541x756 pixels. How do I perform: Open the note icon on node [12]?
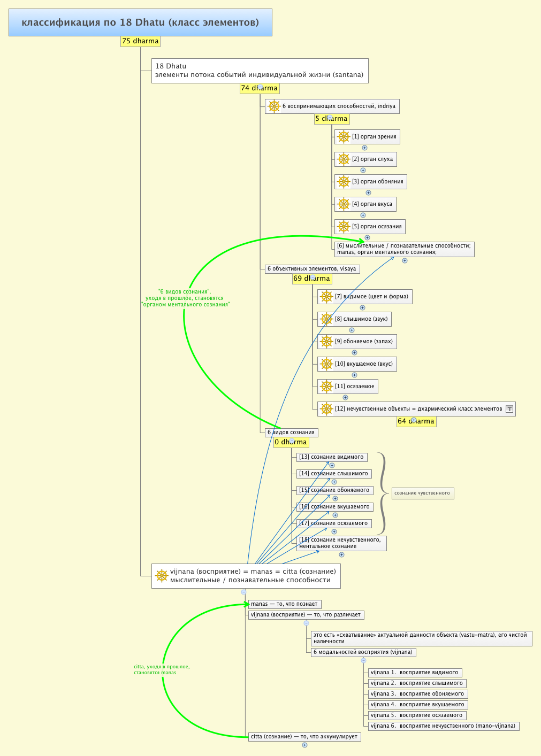(x=509, y=409)
